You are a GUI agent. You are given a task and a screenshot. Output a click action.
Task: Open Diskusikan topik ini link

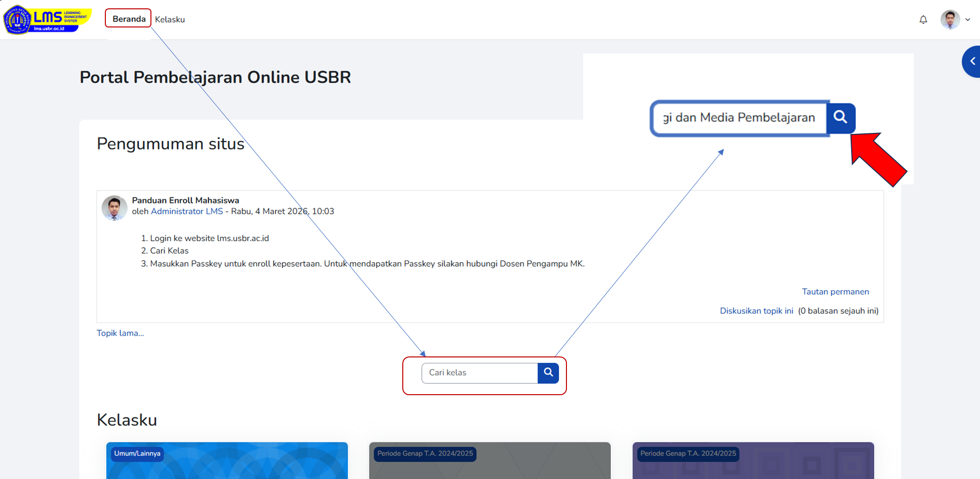pyautogui.click(x=756, y=311)
